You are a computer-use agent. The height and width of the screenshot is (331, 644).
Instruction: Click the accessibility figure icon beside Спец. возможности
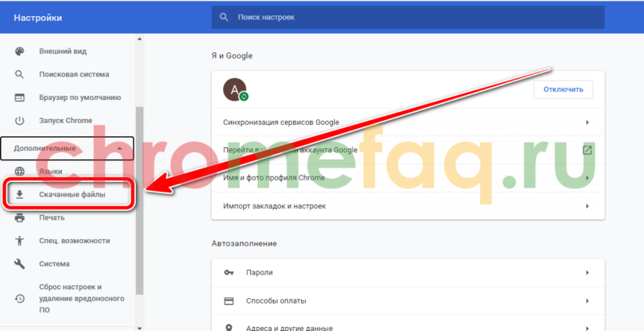point(19,241)
